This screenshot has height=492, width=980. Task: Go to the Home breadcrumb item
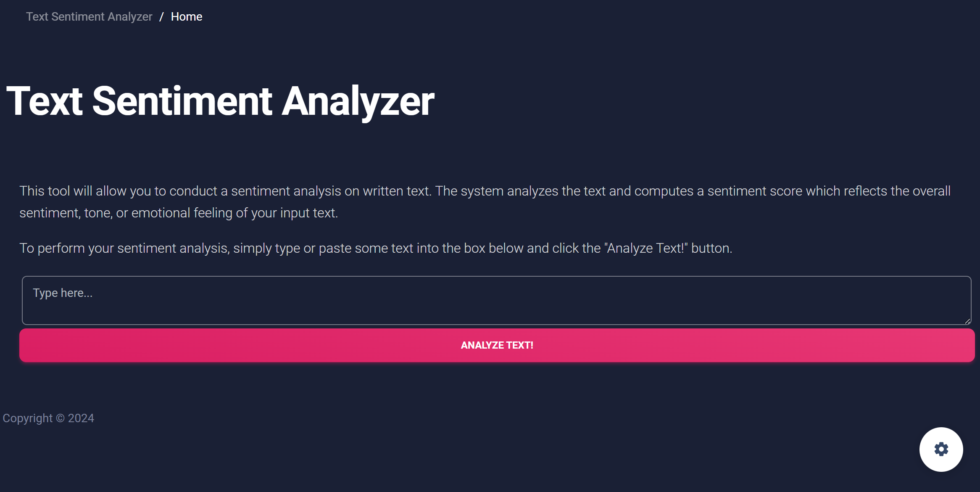[187, 17]
